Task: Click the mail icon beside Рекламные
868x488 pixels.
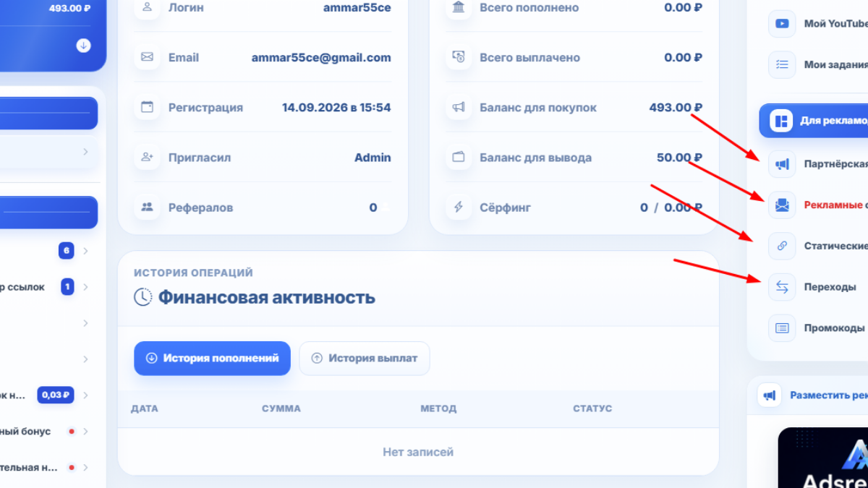Action: pos(782,205)
